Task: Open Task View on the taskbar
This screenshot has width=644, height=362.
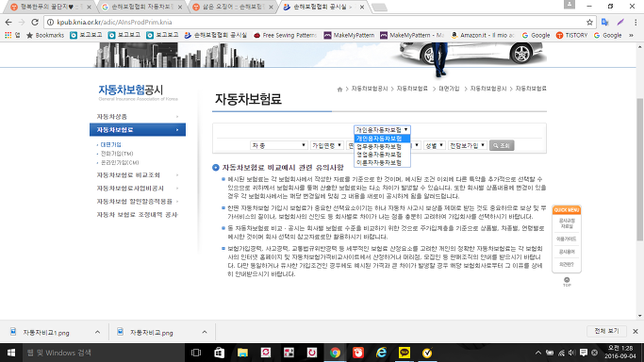Action: (196, 353)
